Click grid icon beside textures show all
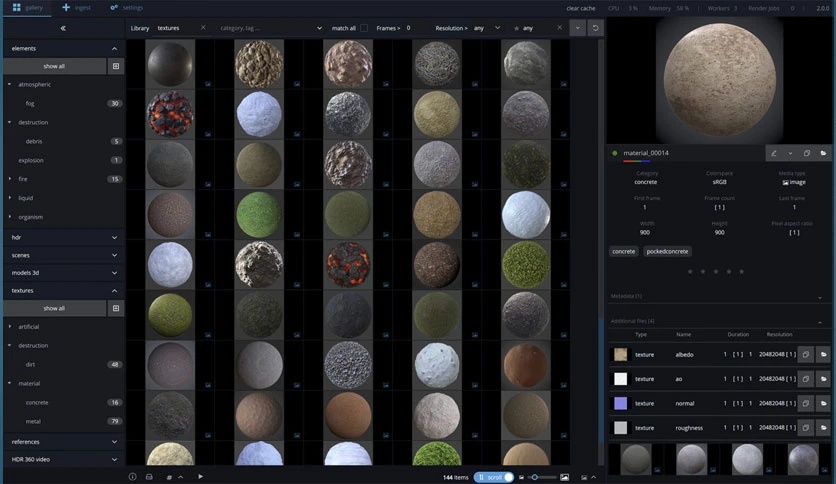Viewport: 836px width, 484px height. [116, 309]
